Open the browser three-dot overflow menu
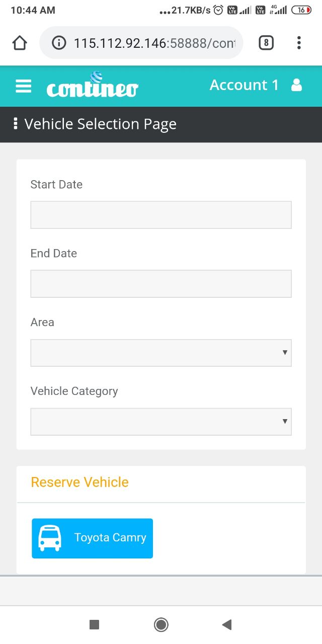The height and width of the screenshot is (644, 322). coord(299,43)
